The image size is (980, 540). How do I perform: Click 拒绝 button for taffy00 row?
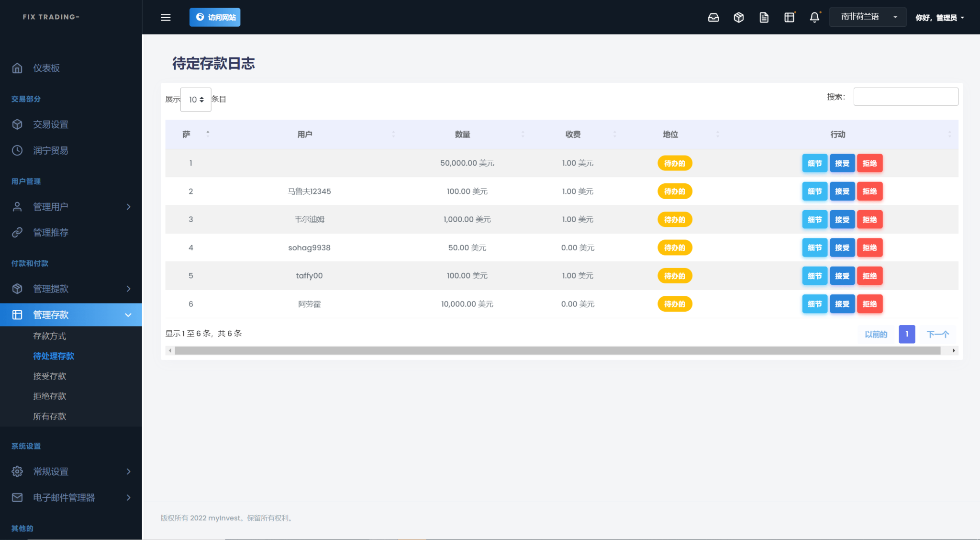869,276
